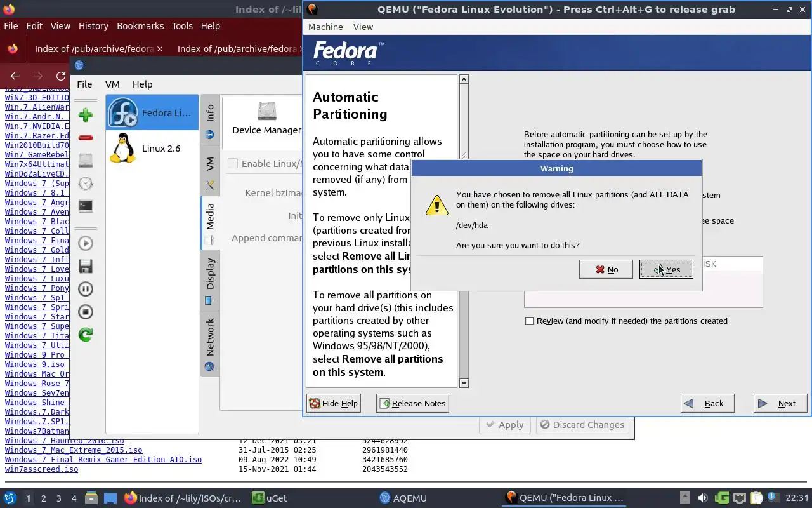Click the hard disk icon in AQEMU toolbar
The image size is (812, 508).
(x=86, y=160)
